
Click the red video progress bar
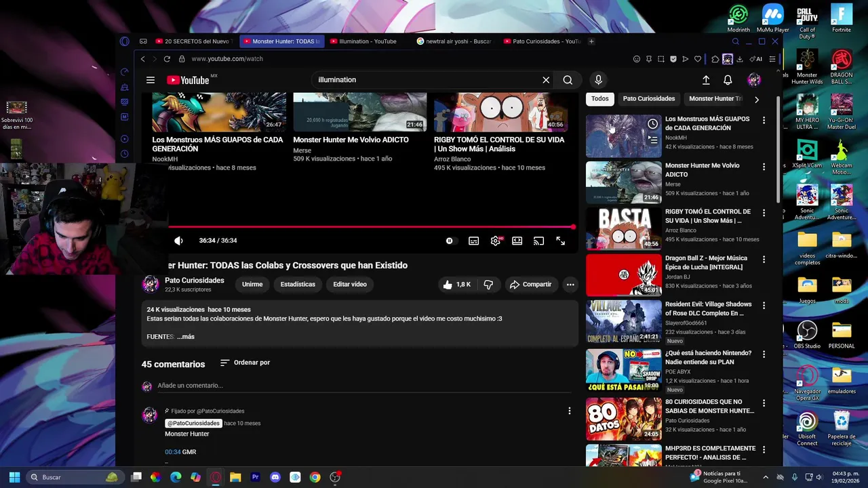click(x=371, y=227)
